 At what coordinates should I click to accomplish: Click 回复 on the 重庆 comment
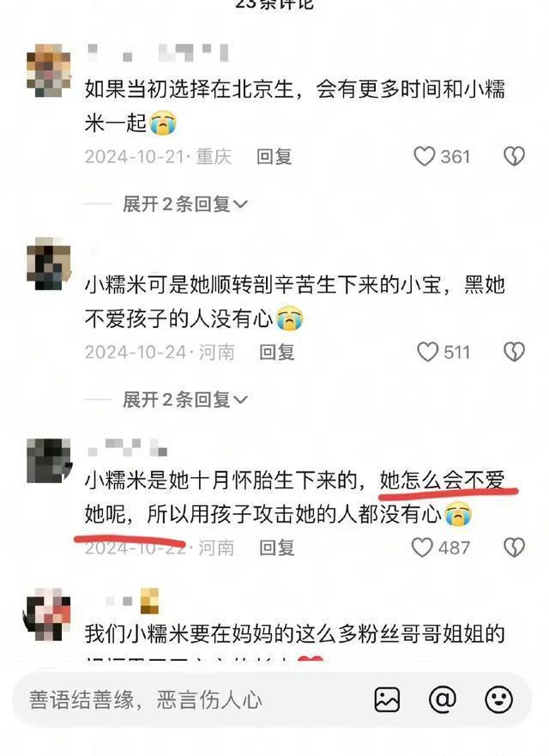(x=274, y=157)
